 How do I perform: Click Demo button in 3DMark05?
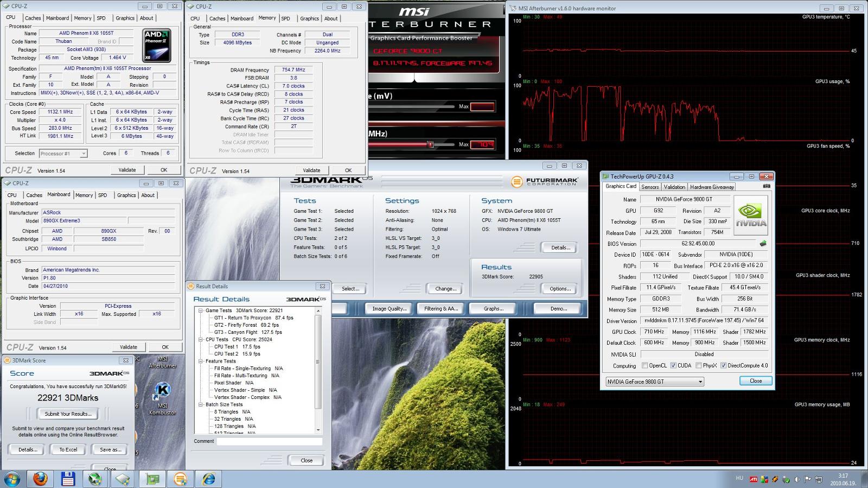[x=558, y=308]
